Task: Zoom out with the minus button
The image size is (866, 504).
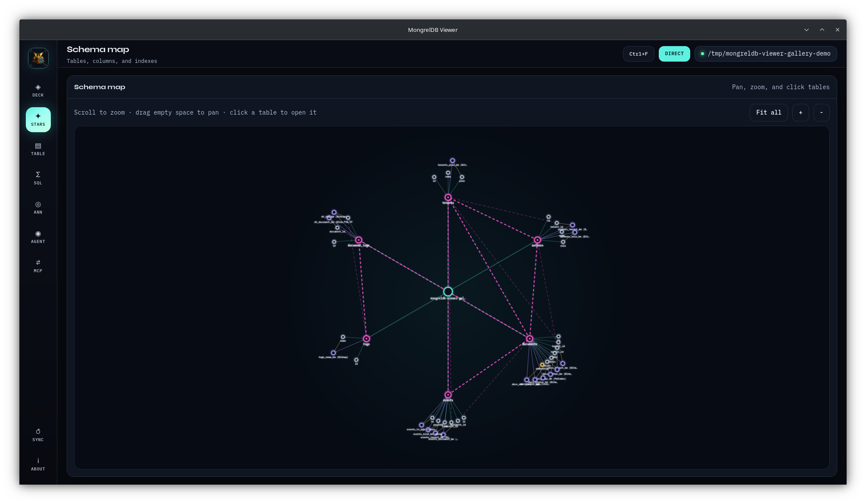Action: (x=821, y=112)
